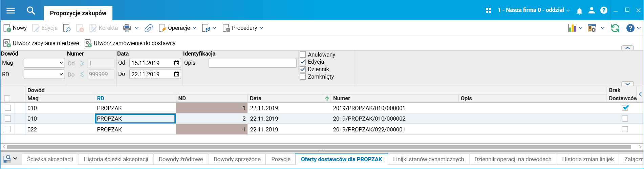Open Historia ścieżki akceptacji tab
This screenshot has height=169, width=644.
(x=116, y=159)
